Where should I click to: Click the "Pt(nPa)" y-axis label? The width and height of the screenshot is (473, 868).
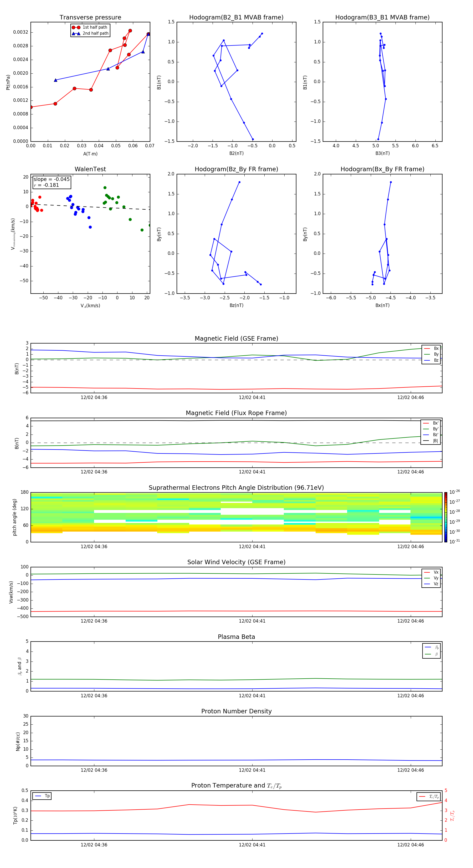click(8, 82)
